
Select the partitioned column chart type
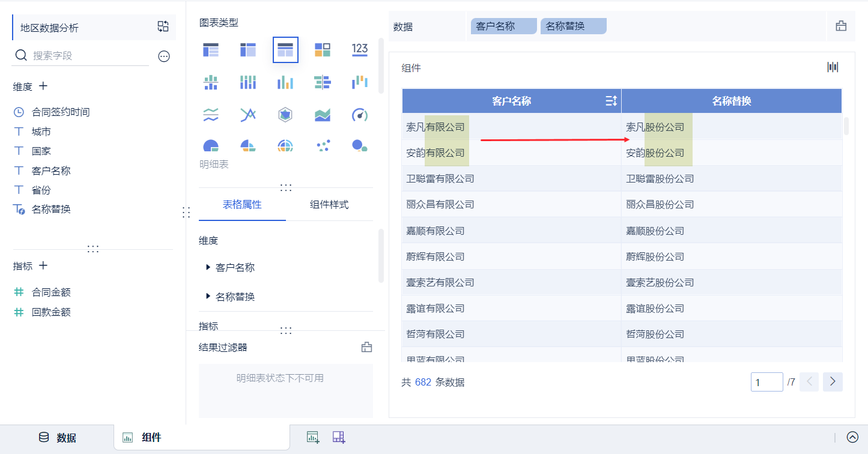click(211, 82)
